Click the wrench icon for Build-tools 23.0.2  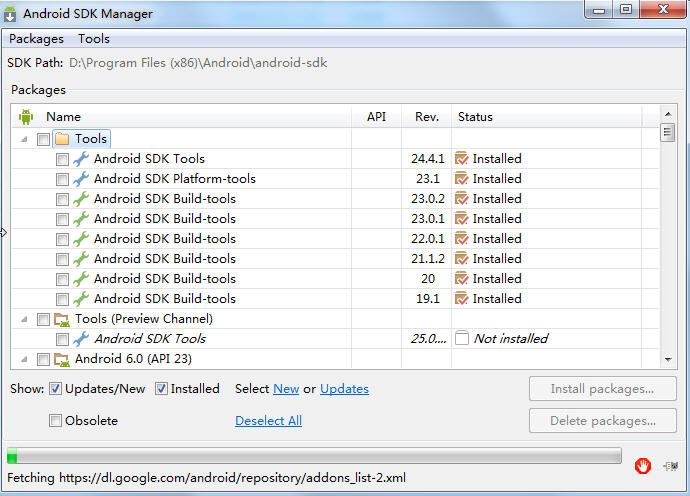81,199
